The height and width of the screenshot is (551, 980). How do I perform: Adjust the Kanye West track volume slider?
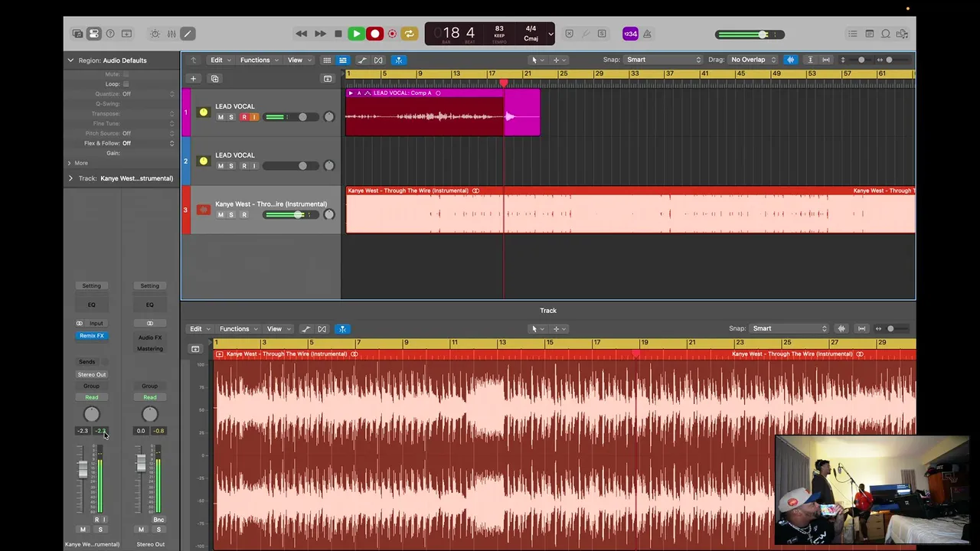(x=292, y=214)
